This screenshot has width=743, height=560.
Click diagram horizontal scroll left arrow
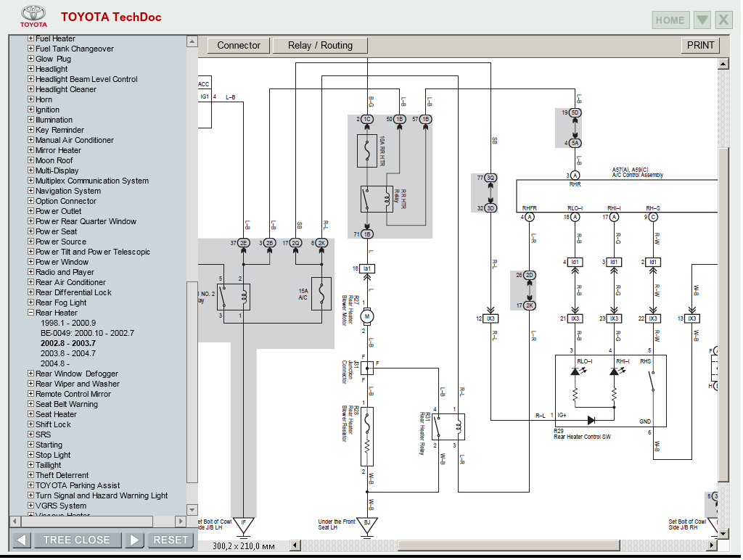[x=295, y=545]
